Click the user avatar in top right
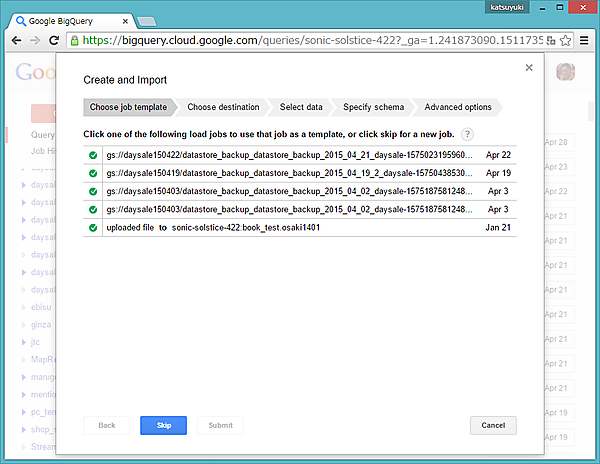The image size is (600, 464). (568, 75)
